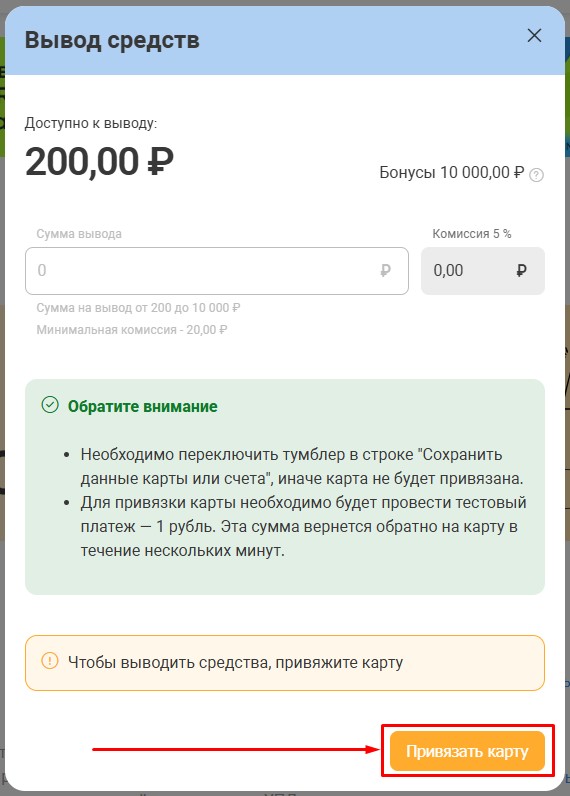570x796 pixels.
Task: Click the Сумма вывода input field
Action: 217,271
